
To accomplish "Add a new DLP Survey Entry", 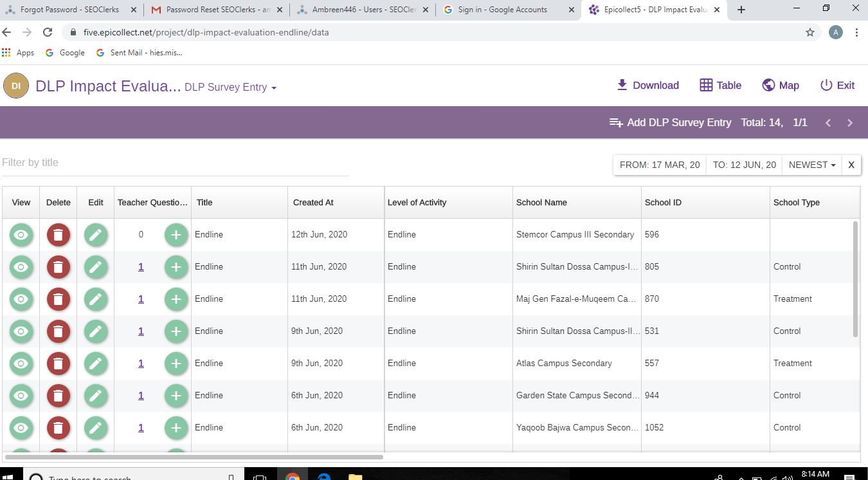I will [670, 123].
